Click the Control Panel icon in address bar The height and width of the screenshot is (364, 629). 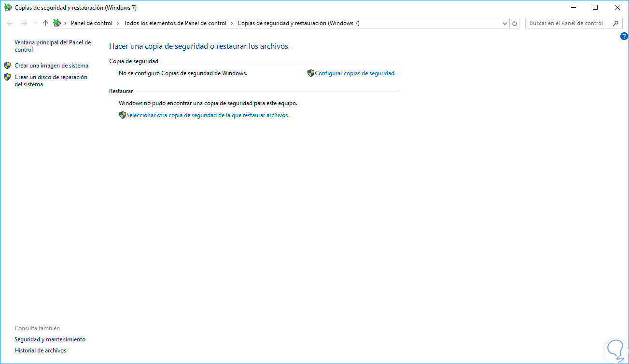click(x=57, y=23)
